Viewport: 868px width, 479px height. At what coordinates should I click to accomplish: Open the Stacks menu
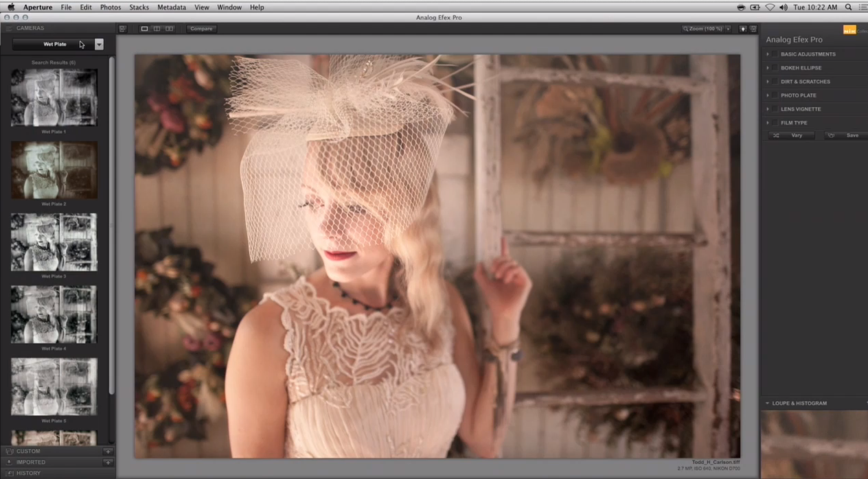tap(139, 7)
